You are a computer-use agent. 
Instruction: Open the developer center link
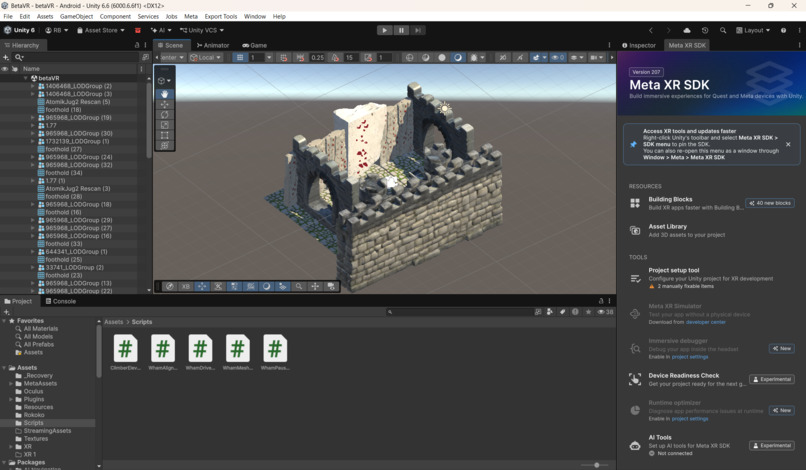tap(705, 322)
